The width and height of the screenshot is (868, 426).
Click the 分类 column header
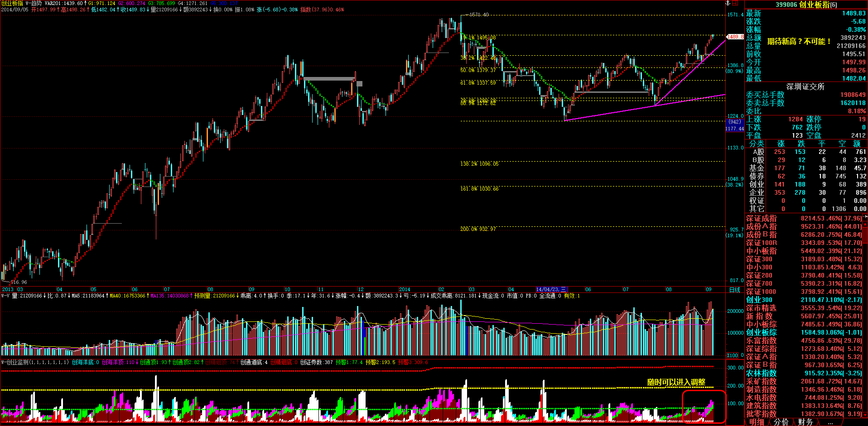[756, 144]
